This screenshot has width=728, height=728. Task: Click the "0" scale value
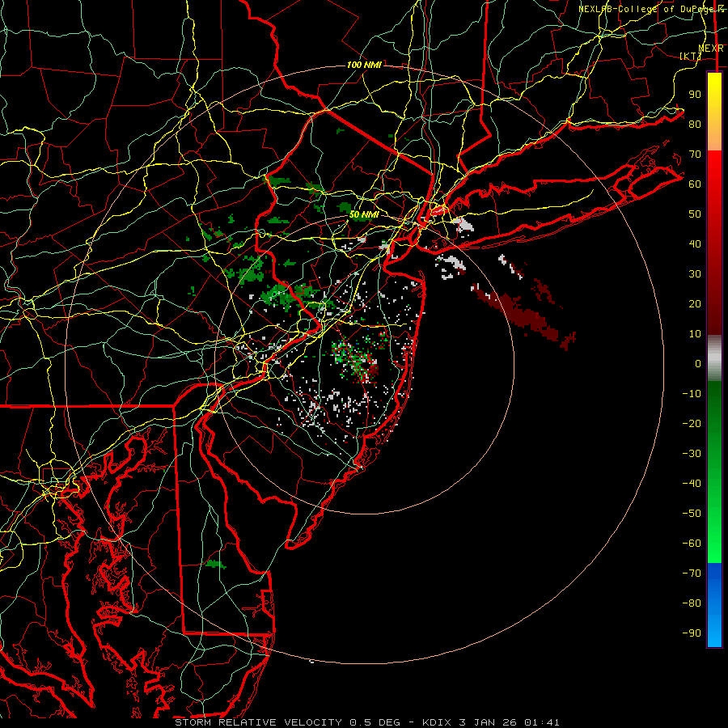pos(698,363)
